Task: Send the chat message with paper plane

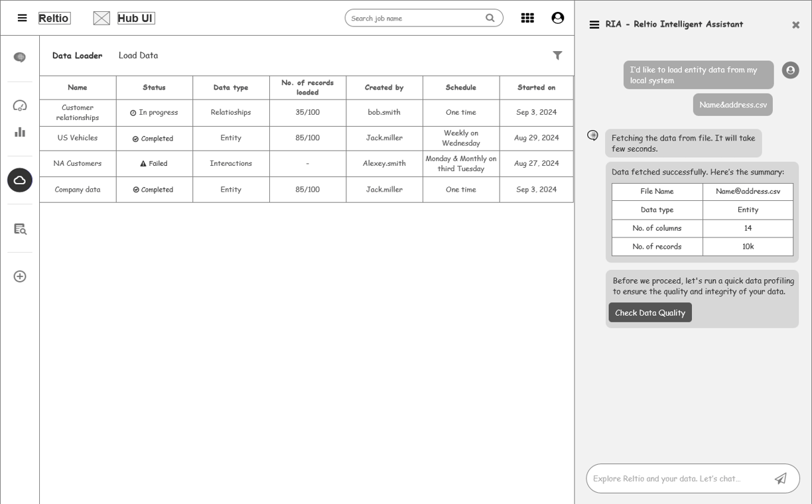Action: click(x=781, y=478)
